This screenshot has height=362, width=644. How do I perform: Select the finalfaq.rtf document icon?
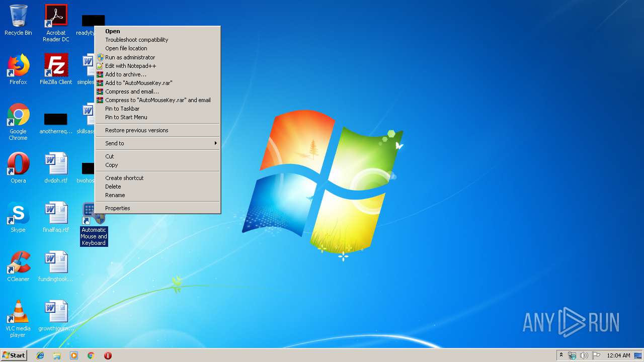tap(56, 217)
